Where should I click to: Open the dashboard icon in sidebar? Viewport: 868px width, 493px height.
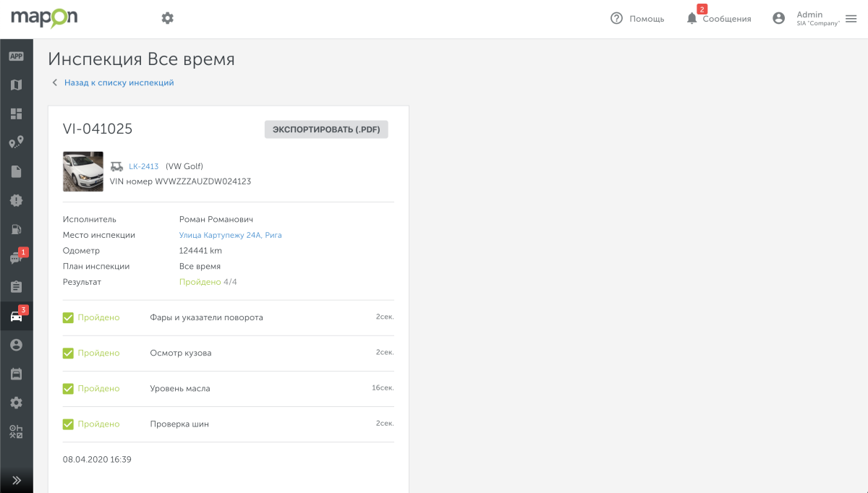click(16, 113)
